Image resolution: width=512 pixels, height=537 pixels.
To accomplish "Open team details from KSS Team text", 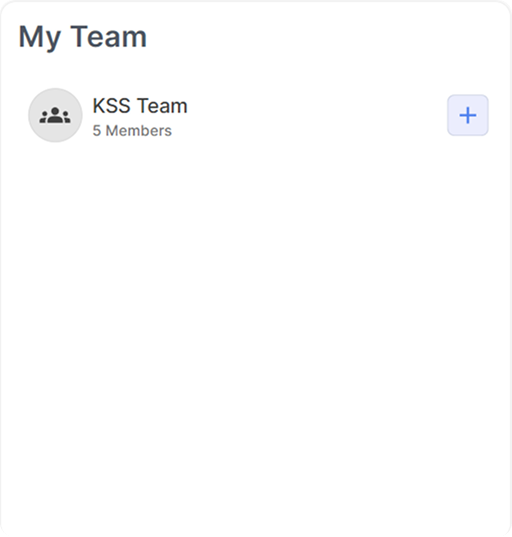I will coord(140,106).
